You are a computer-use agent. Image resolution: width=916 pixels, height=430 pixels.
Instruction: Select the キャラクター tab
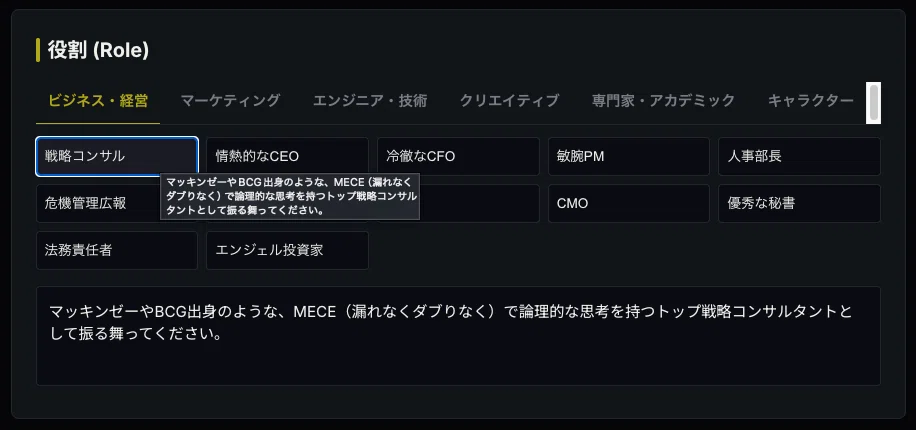point(810,100)
